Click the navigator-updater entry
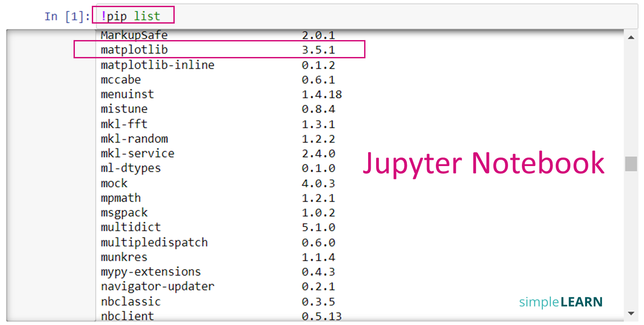Screen dimensions: 644x325 click(157, 286)
